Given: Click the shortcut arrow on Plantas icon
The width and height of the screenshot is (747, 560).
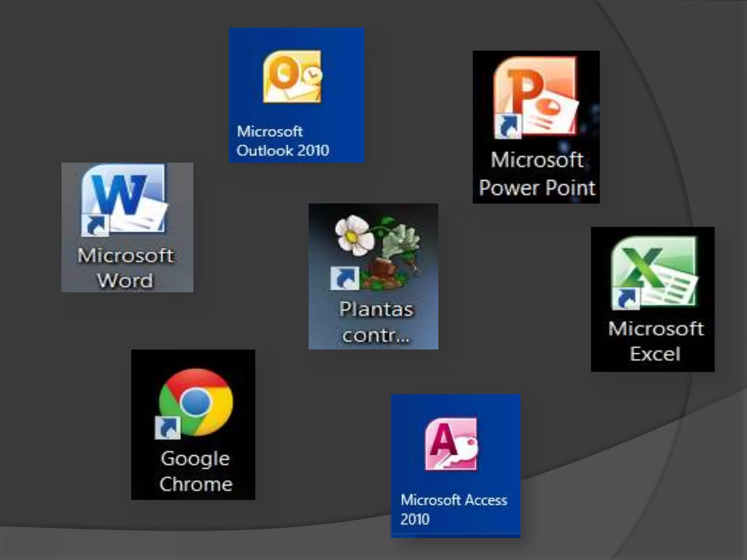Looking at the screenshot, I should pyautogui.click(x=344, y=278).
